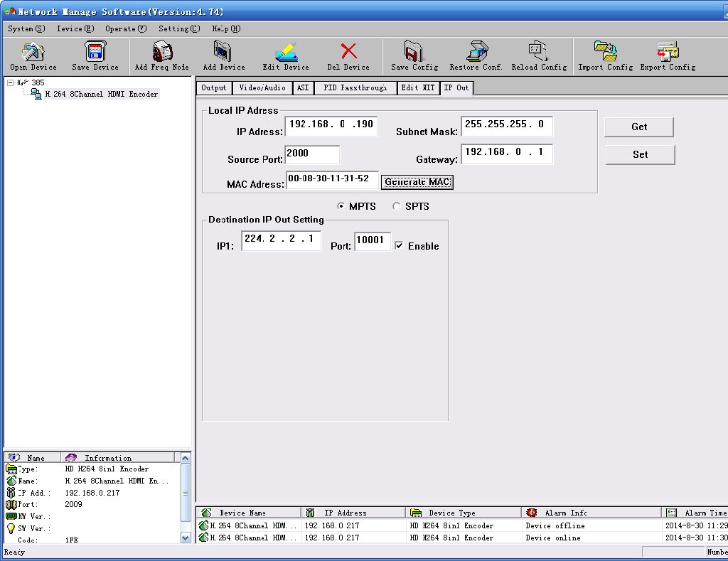The height and width of the screenshot is (561, 728).
Task: Select the IP Out tab
Action: pyautogui.click(x=456, y=87)
